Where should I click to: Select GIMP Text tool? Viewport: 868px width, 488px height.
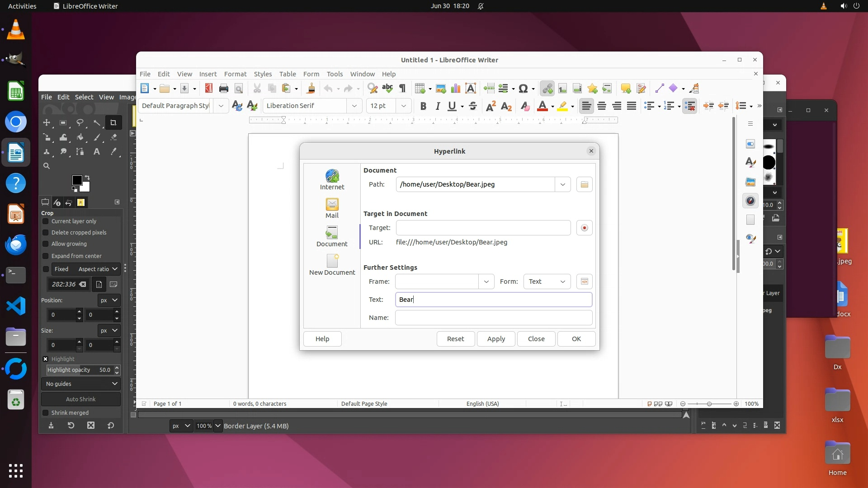click(x=97, y=152)
